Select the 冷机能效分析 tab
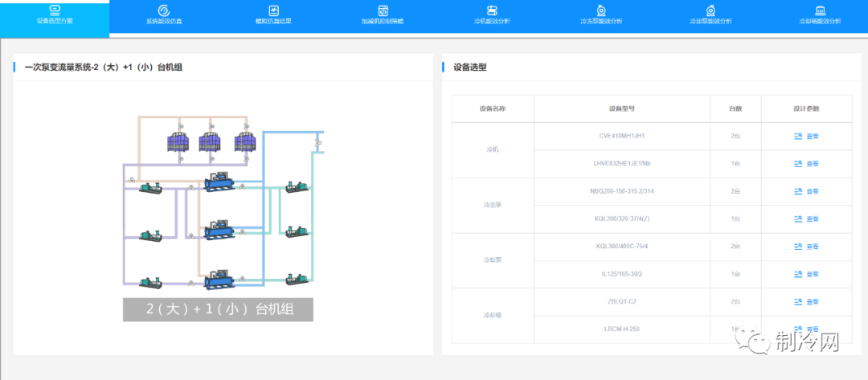The width and height of the screenshot is (868, 380). pos(492,15)
